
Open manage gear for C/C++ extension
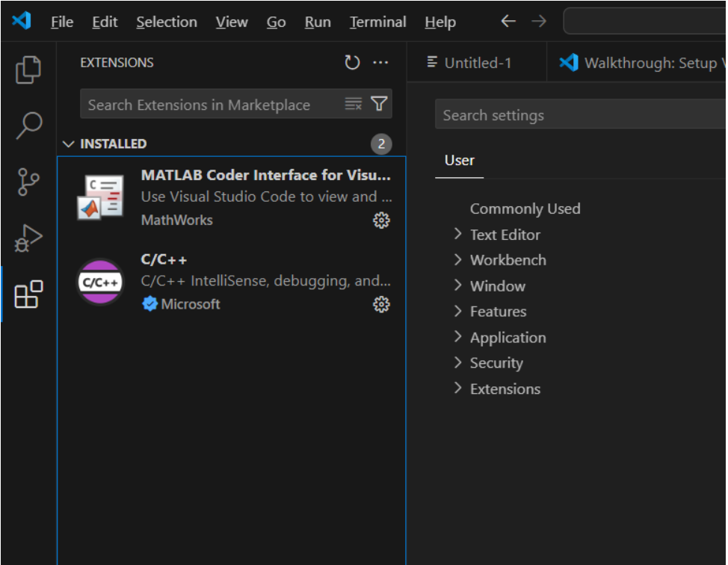(382, 305)
